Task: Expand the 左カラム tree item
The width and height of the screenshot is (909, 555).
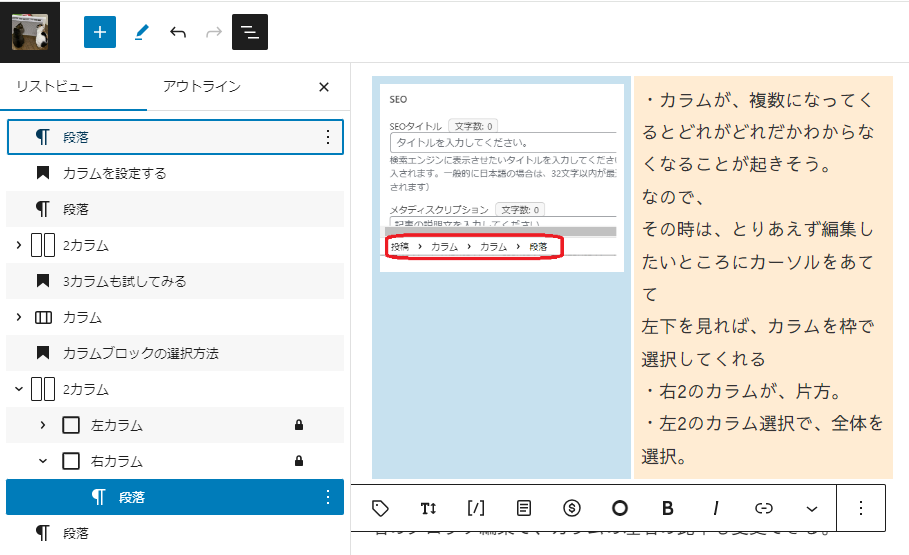Action: [42, 425]
